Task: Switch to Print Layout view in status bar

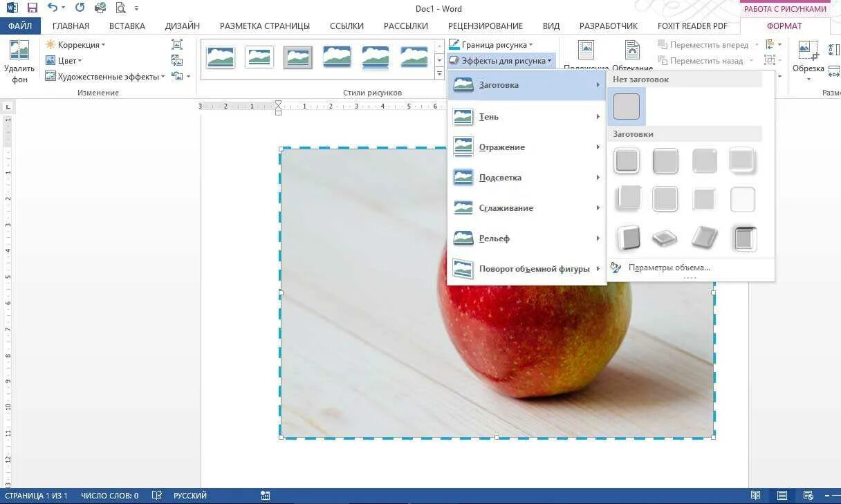Action: coord(782,495)
